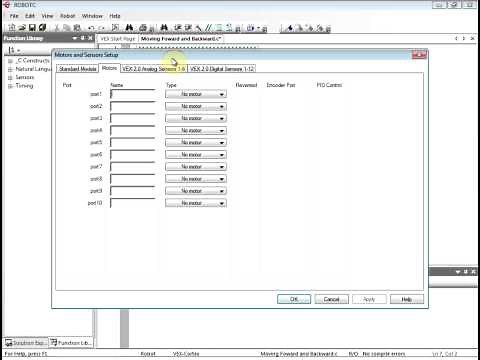
Task: Click the New File toolbar icon
Action: (12, 28)
